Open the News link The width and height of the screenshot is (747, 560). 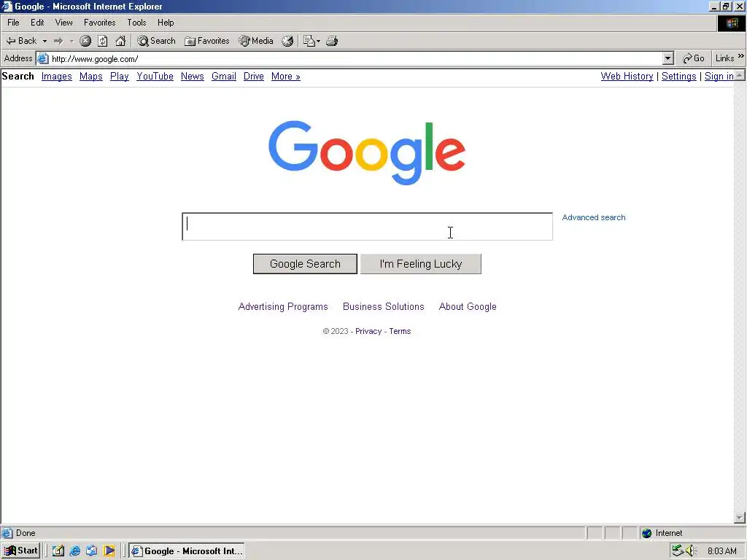193,76
